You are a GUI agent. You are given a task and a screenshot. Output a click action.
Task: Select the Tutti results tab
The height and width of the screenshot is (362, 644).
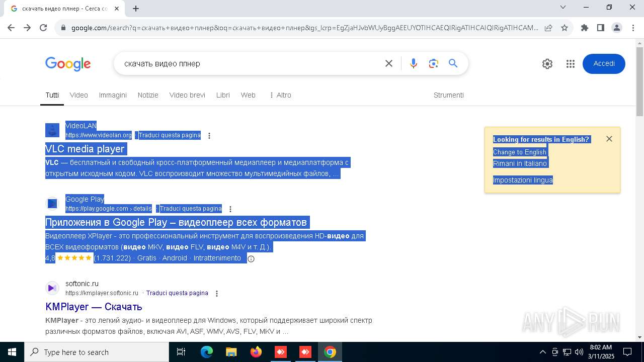pos(52,95)
